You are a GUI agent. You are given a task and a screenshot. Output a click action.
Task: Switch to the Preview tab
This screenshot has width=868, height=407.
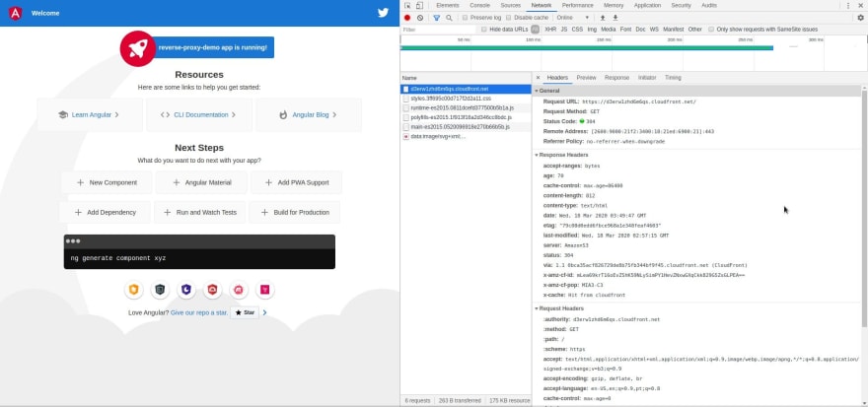coord(586,78)
